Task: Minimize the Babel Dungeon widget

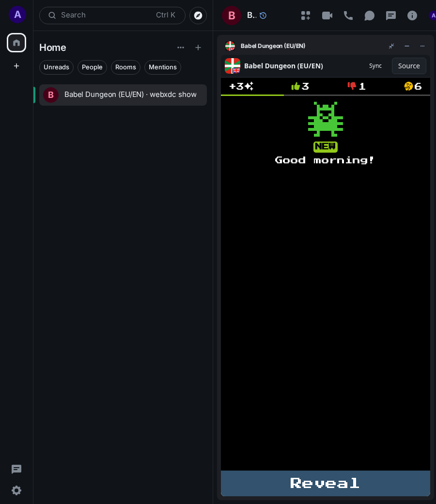Action: point(407,46)
